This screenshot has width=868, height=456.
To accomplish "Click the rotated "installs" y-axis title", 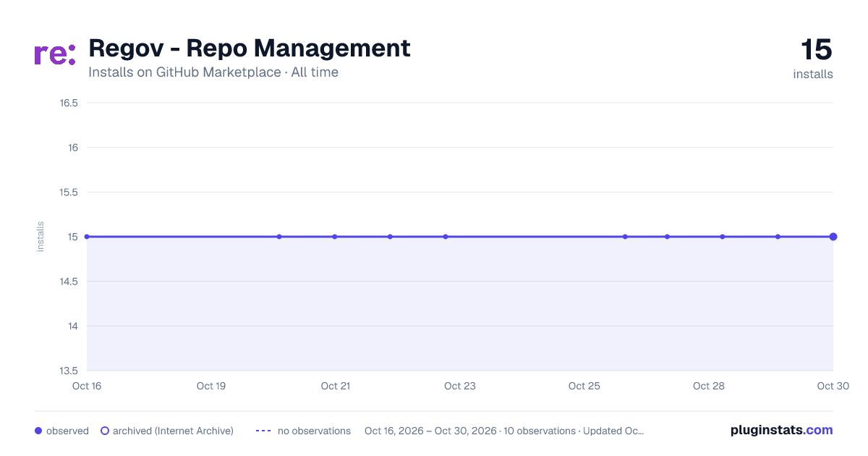I will click(x=41, y=237).
